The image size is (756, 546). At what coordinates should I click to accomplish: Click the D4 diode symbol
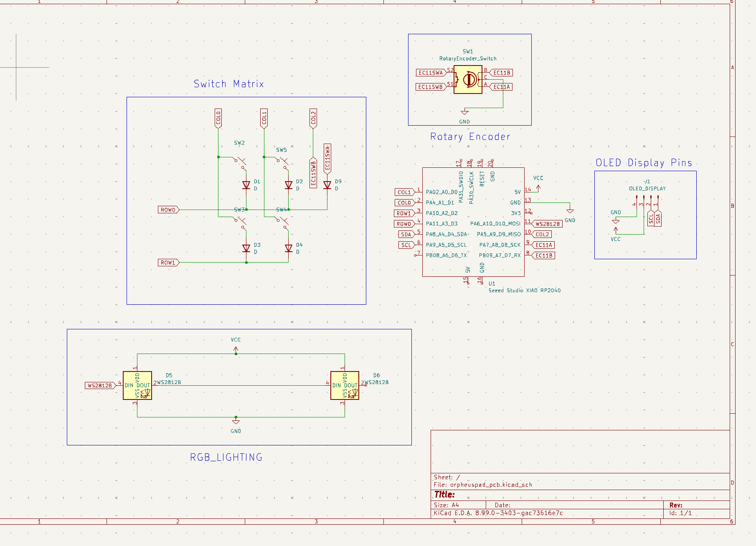tap(288, 248)
